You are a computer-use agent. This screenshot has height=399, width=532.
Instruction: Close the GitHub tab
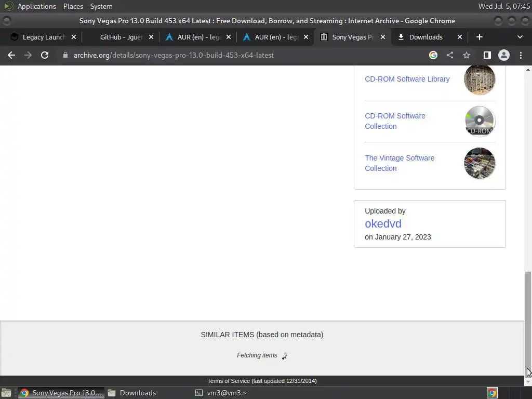[x=151, y=37]
